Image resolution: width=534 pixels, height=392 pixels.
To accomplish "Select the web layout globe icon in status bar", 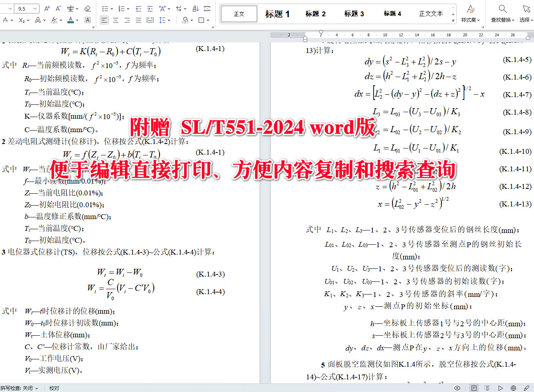I will pyautogui.click(x=513, y=388).
